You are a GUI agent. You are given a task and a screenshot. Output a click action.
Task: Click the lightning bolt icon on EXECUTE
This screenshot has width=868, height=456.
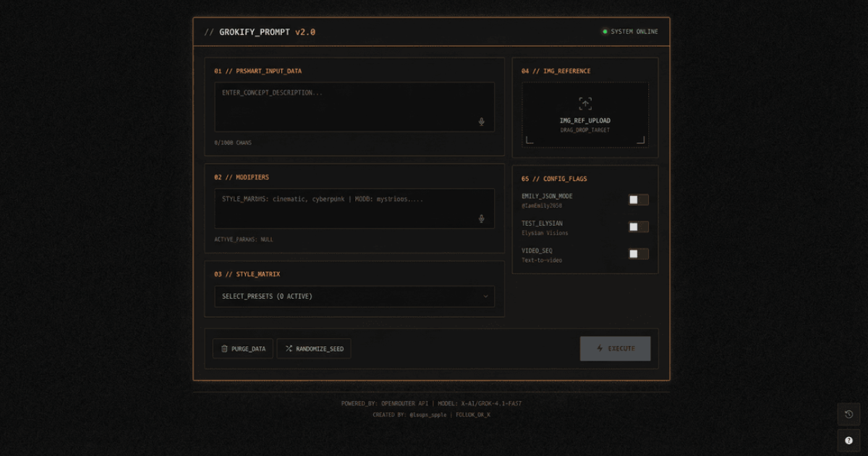pyautogui.click(x=598, y=348)
